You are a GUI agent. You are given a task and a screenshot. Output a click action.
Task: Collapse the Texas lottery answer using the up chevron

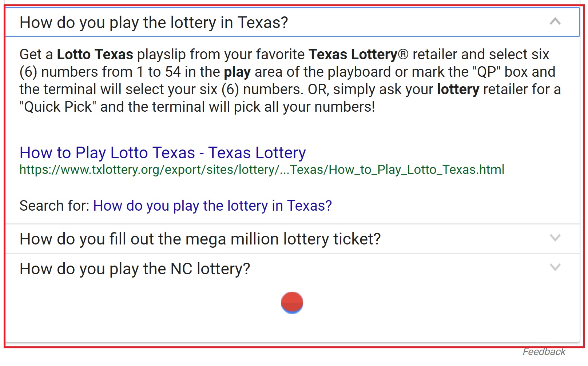[x=555, y=21]
